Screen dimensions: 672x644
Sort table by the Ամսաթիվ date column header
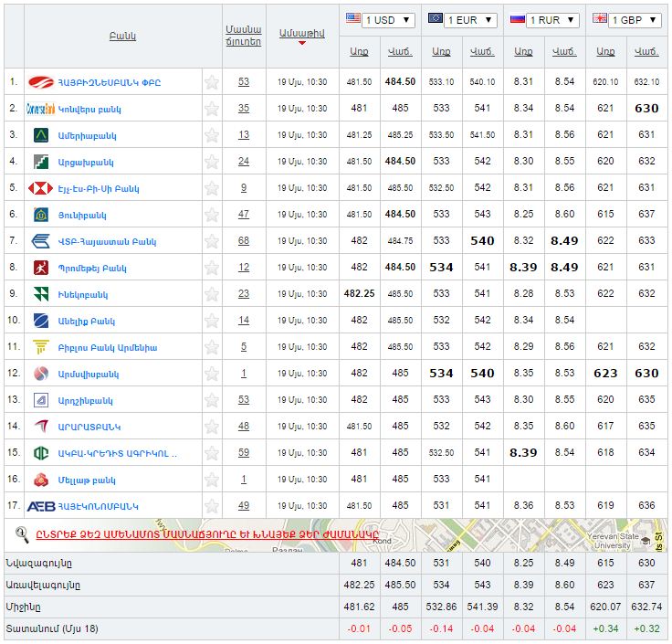[301, 33]
